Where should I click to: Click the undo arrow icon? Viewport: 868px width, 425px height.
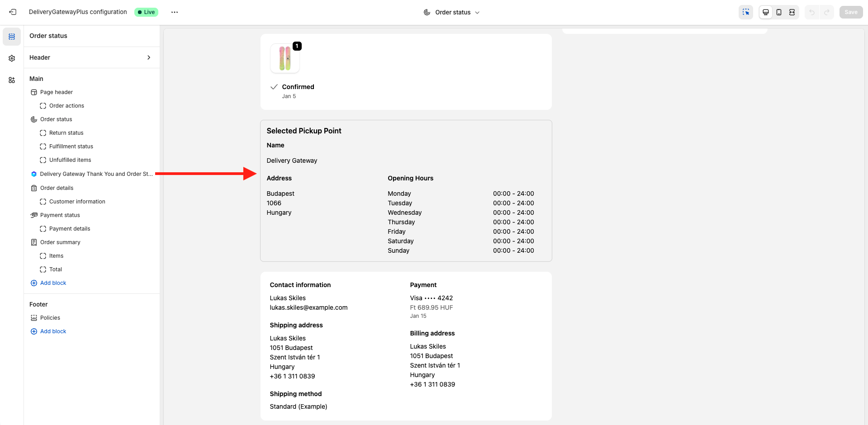pyautogui.click(x=812, y=12)
